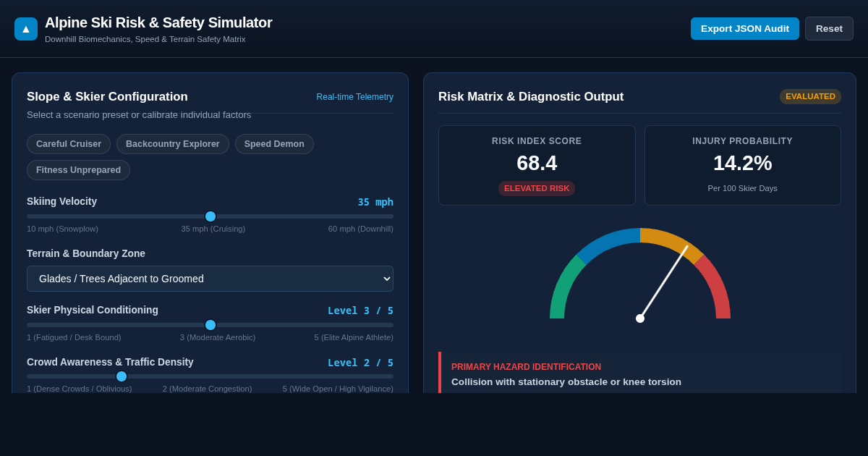This screenshot has width=868, height=456.
Task: Click the 5 (Elite Alpine Athlete) scale label
Action: 354,337
